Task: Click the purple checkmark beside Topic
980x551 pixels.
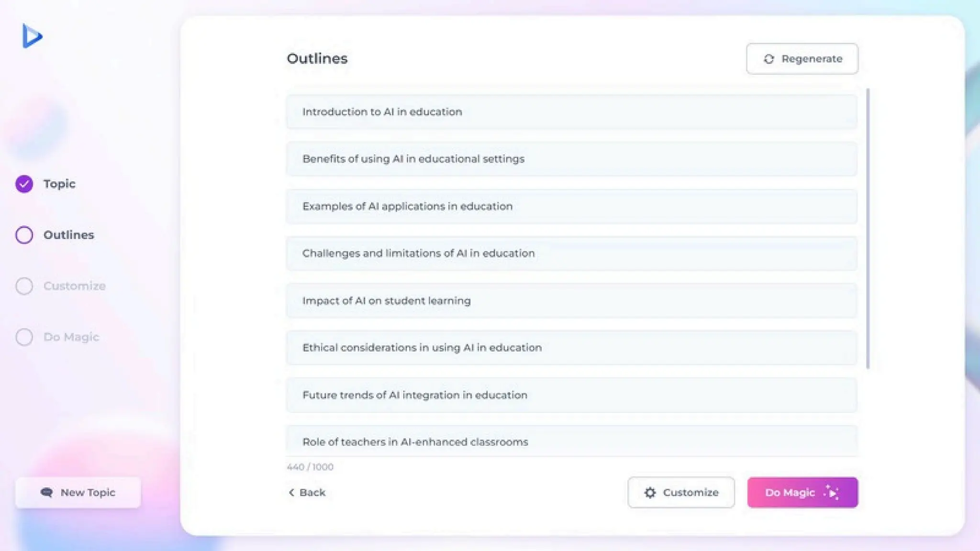Action: click(x=24, y=184)
